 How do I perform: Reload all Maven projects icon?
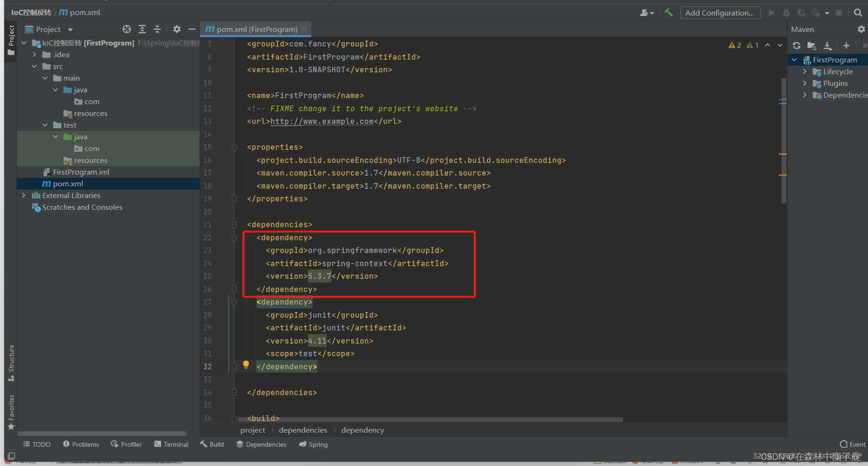pyautogui.click(x=797, y=46)
